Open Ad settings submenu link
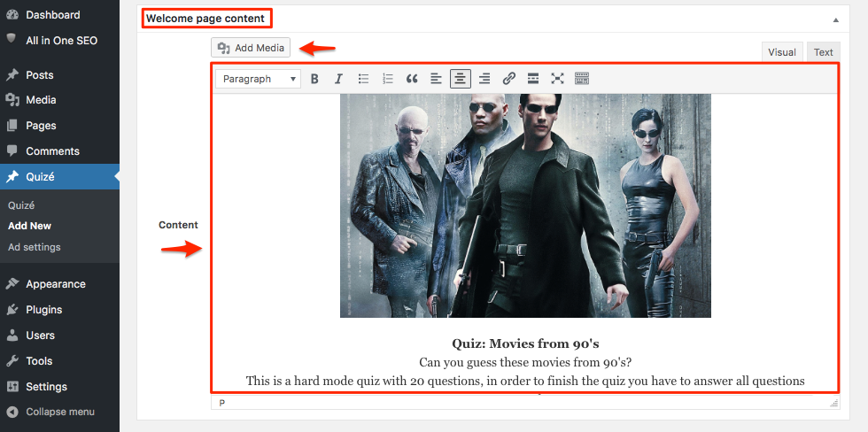This screenshot has height=432, width=868. coord(34,247)
